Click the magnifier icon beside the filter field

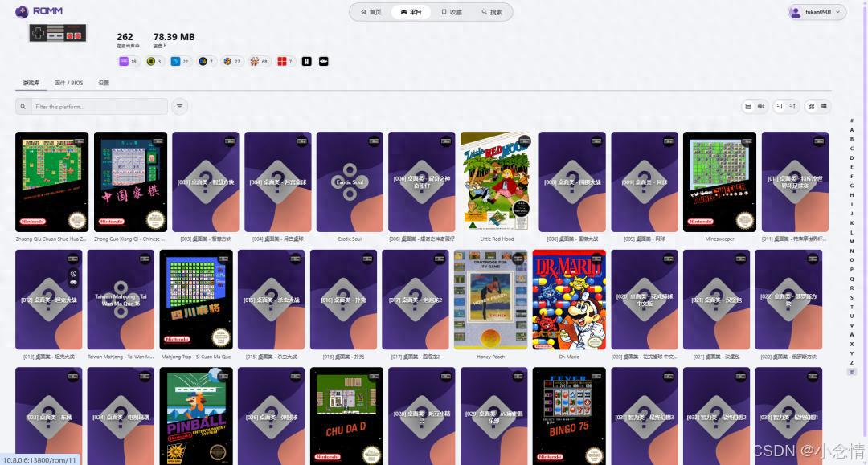point(23,107)
